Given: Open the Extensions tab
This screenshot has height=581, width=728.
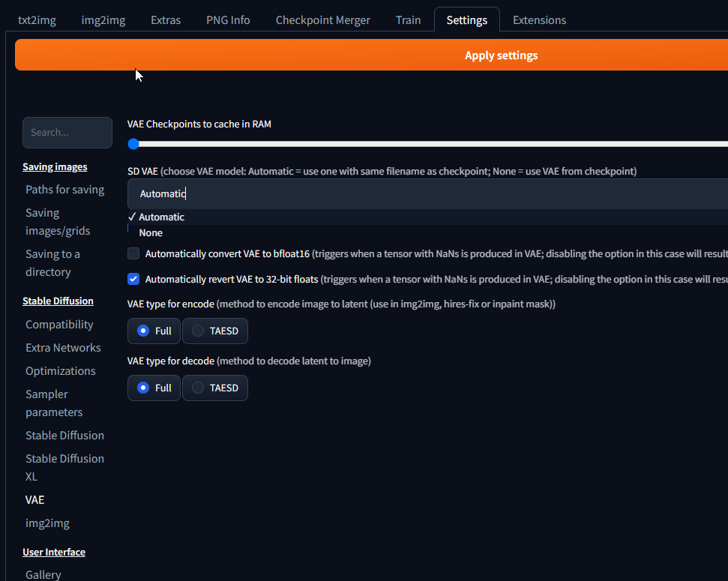Looking at the screenshot, I should click(539, 20).
